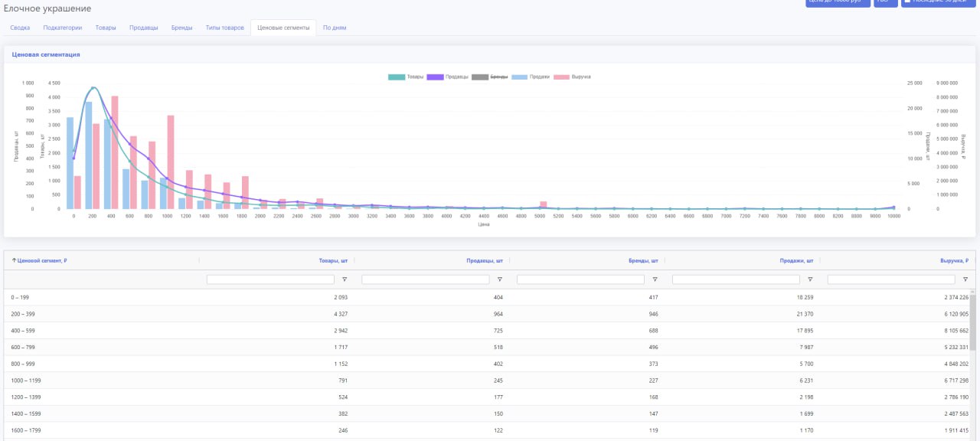Open the filter icon for Бренды column
980x441 pixels.
pos(655,279)
